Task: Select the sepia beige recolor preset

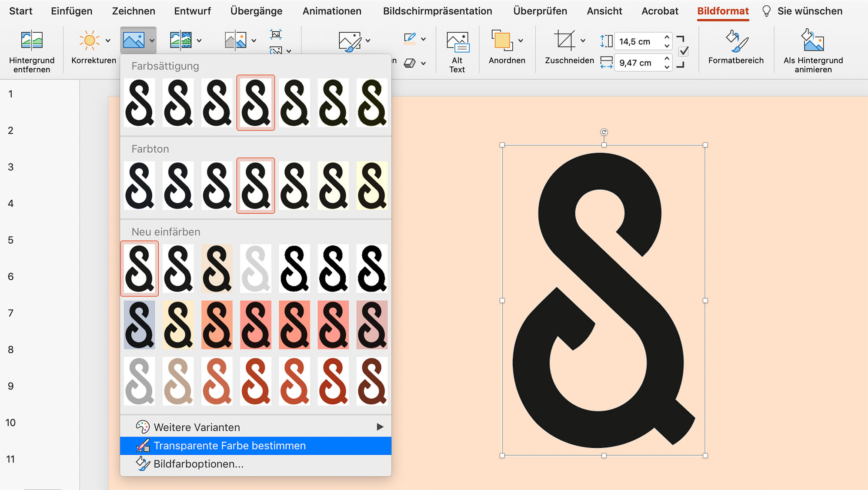Action: 217,268
